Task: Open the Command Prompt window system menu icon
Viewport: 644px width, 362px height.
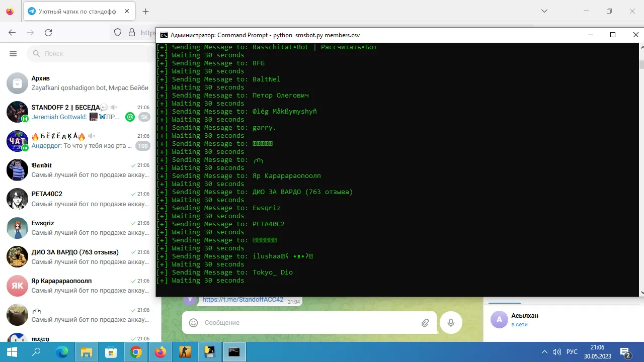Action: 164,35
